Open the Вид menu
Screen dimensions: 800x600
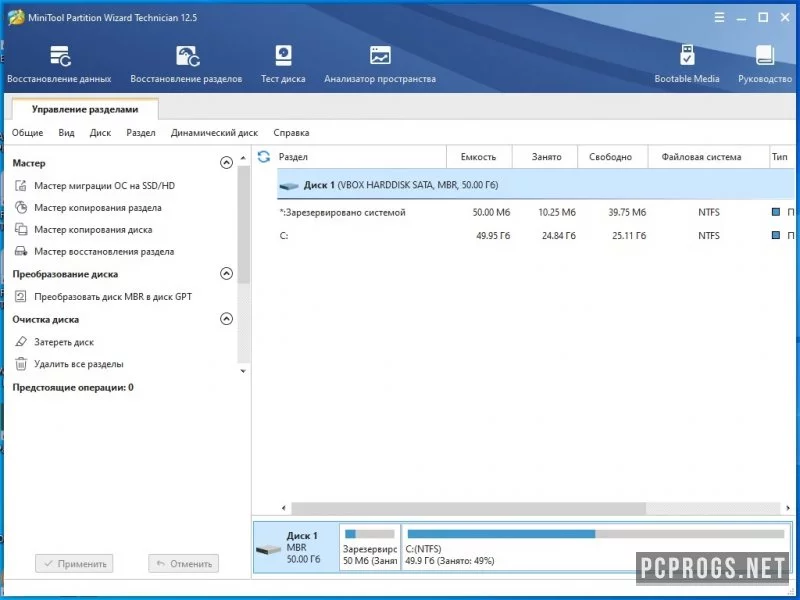[66, 133]
